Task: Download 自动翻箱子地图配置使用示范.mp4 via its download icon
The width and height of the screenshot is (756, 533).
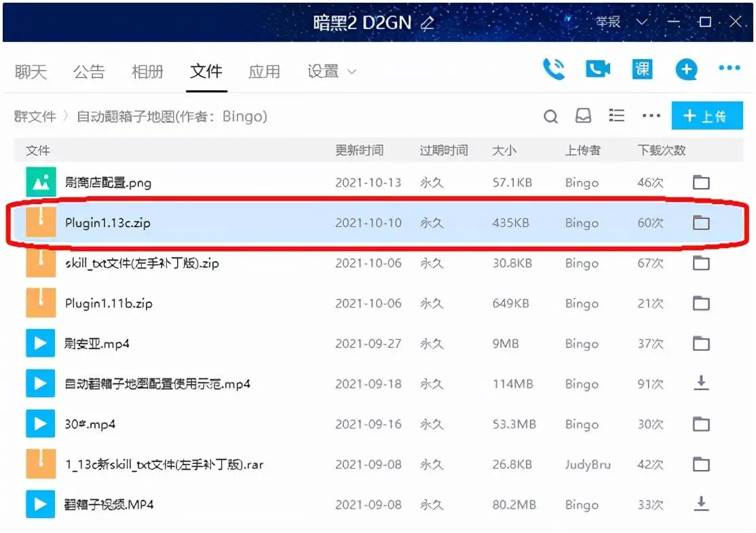Action: pos(701,383)
